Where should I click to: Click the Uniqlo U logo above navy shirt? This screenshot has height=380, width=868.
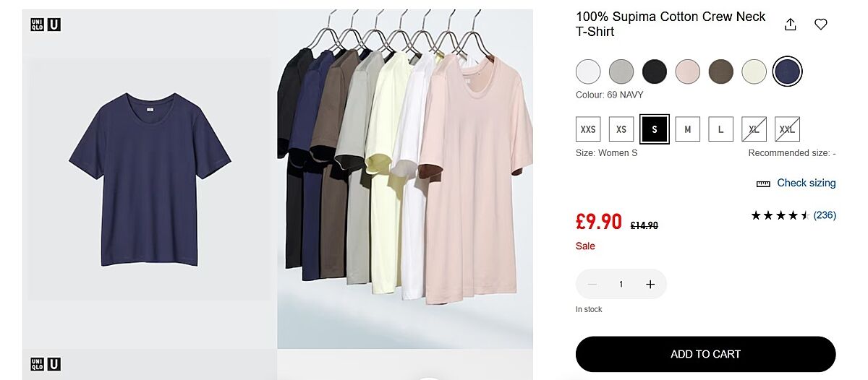point(46,25)
